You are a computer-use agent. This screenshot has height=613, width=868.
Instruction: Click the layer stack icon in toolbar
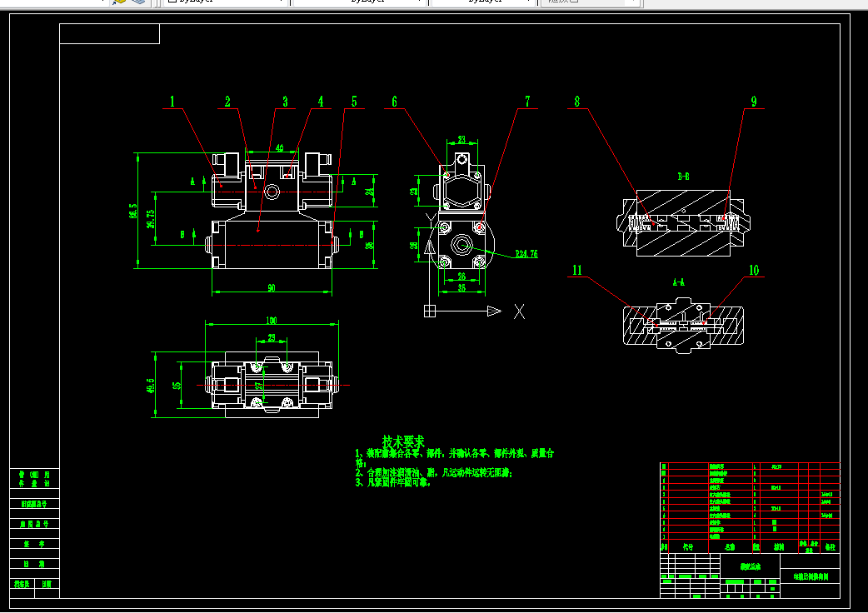click(x=138, y=2)
